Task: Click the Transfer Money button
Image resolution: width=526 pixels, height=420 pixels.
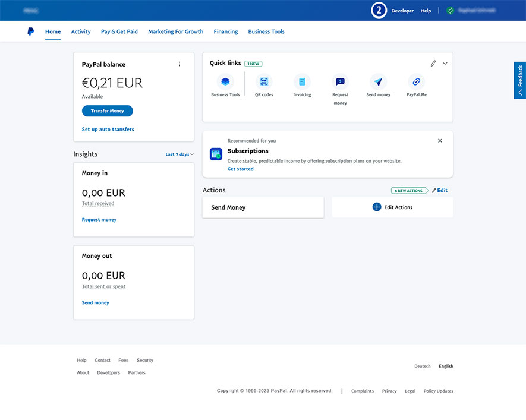Action: tap(108, 111)
